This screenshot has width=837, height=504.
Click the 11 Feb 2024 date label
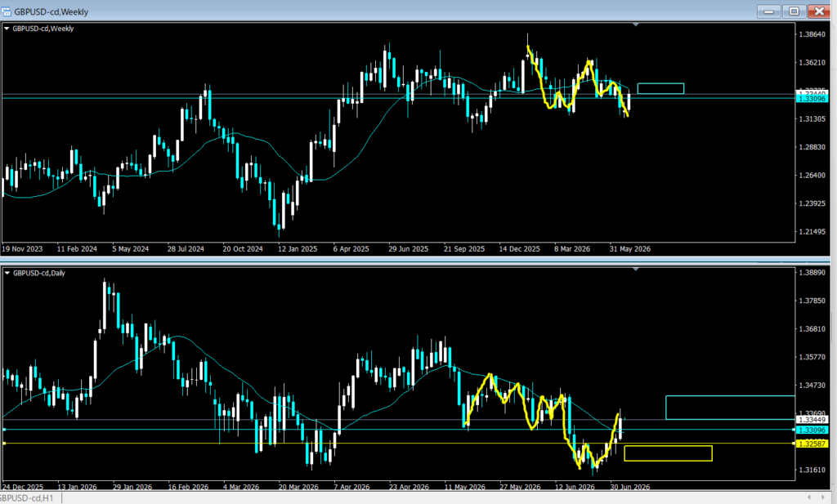pos(77,249)
